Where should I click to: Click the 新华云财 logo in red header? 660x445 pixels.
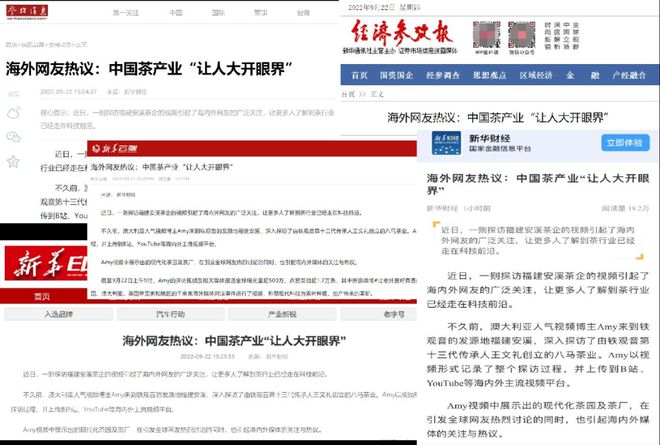[114, 148]
